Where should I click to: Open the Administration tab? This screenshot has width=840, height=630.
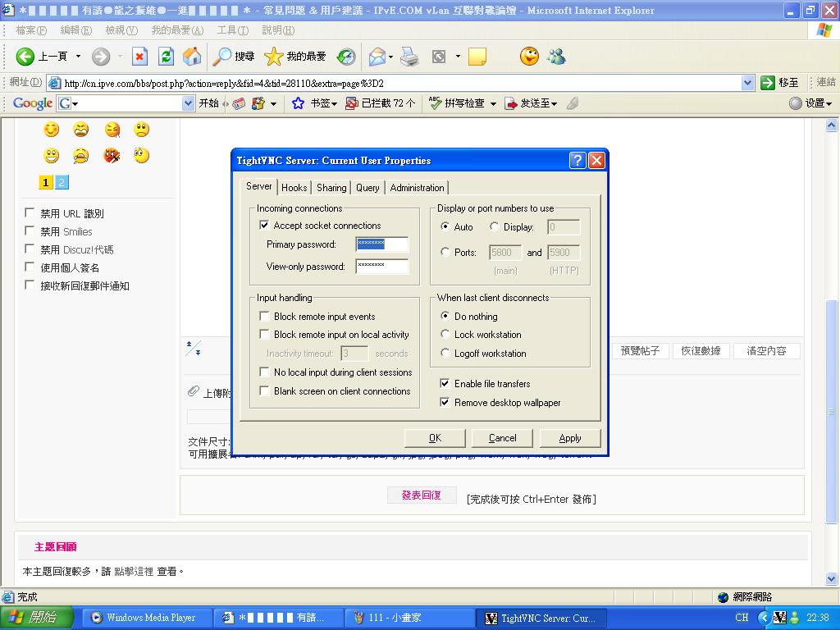pyautogui.click(x=417, y=188)
